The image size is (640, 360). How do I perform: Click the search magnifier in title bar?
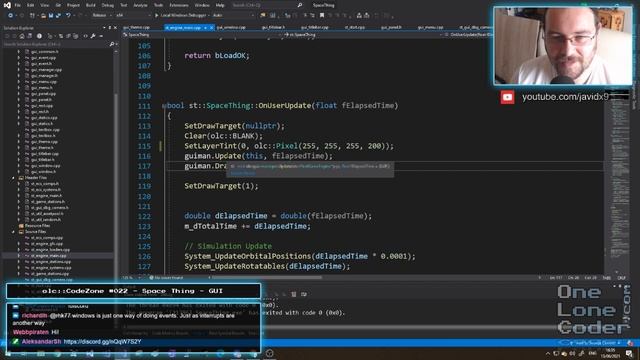(300, 5)
